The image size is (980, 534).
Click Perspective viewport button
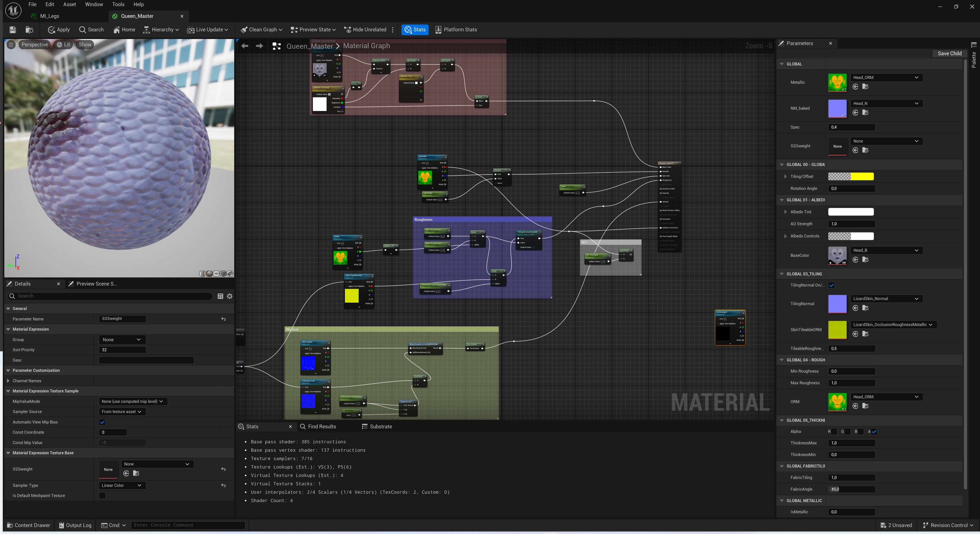point(35,44)
